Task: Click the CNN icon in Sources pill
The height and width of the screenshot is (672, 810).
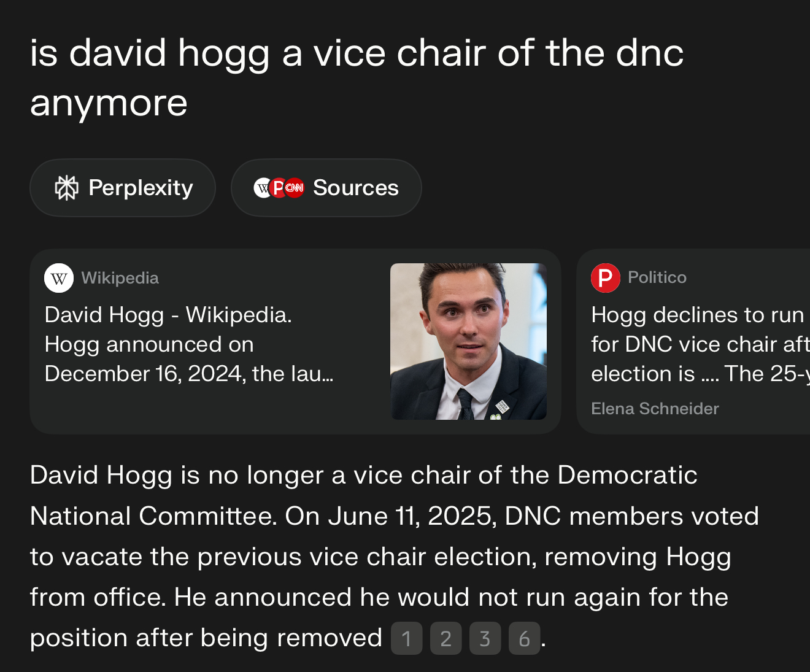Action: click(x=295, y=188)
